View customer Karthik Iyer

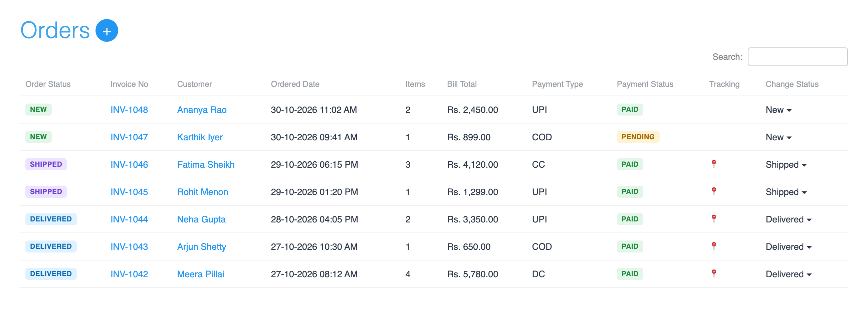[200, 137]
